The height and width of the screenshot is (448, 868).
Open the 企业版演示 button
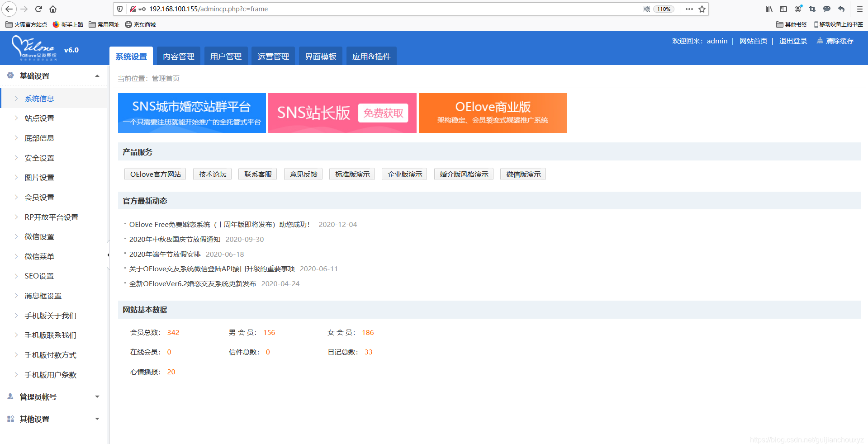click(x=404, y=174)
